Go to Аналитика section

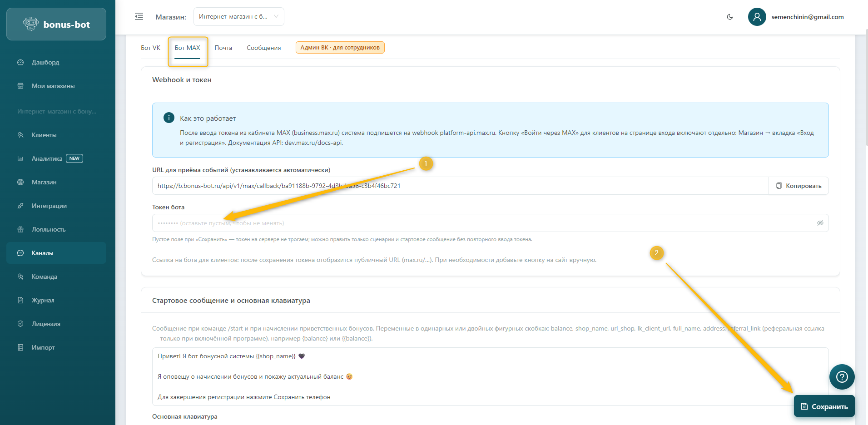[x=47, y=158]
